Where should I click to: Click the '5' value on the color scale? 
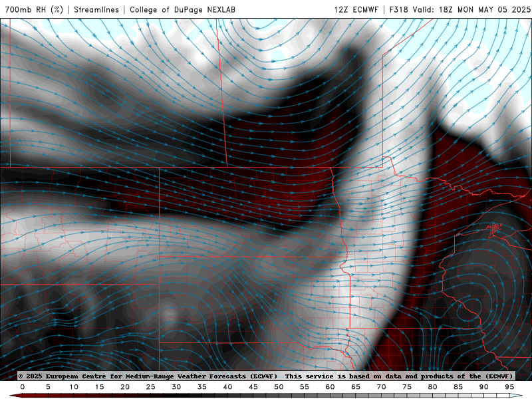tap(48, 387)
